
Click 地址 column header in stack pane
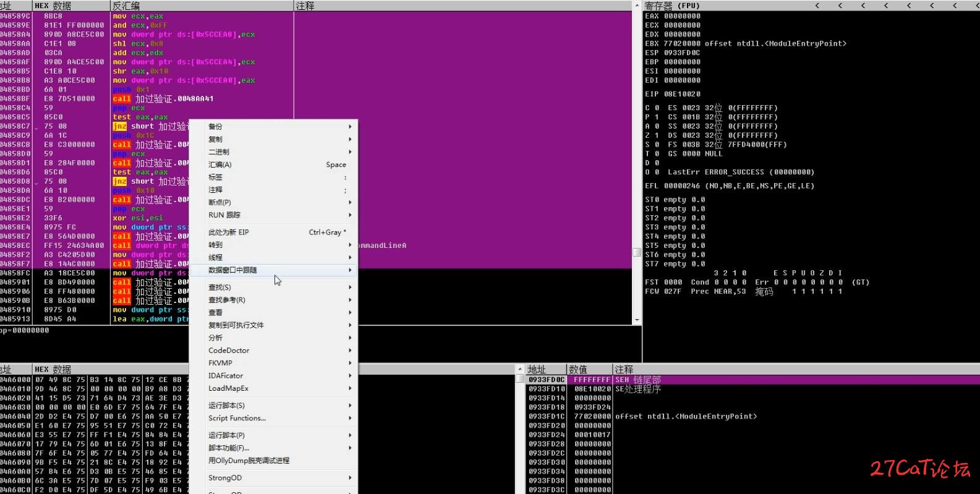coord(546,369)
